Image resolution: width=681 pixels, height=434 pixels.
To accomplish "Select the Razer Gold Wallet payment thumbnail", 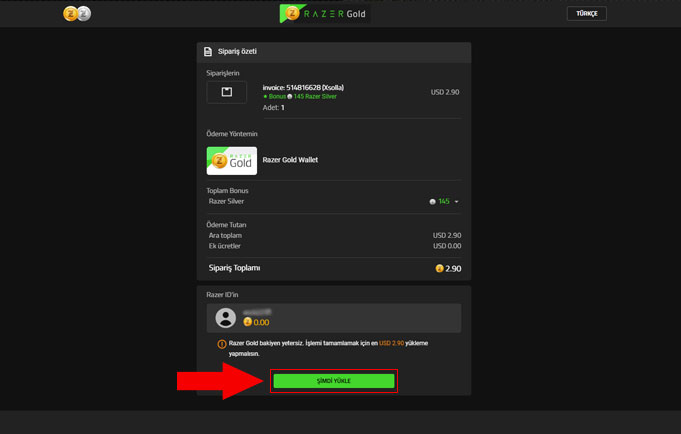I will click(231, 160).
